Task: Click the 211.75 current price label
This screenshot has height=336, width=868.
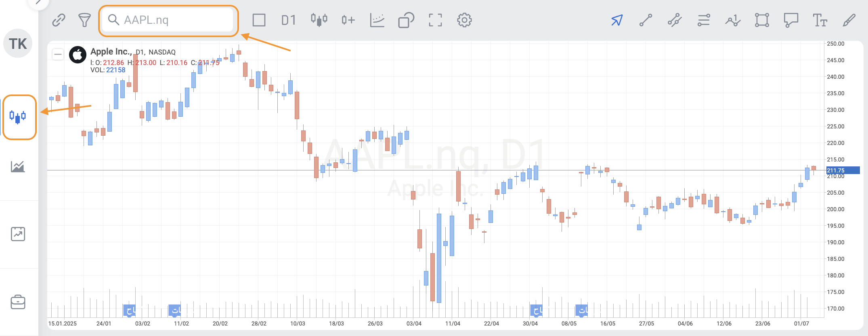Action: (843, 170)
